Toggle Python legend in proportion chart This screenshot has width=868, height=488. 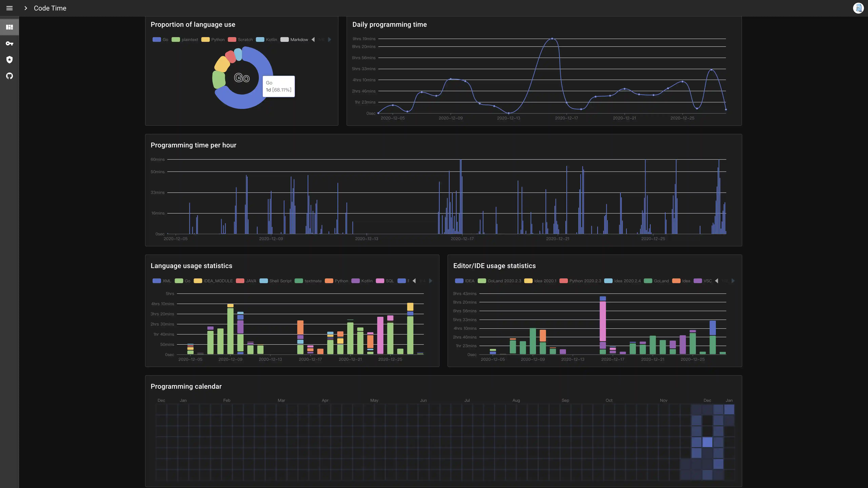point(213,40)
